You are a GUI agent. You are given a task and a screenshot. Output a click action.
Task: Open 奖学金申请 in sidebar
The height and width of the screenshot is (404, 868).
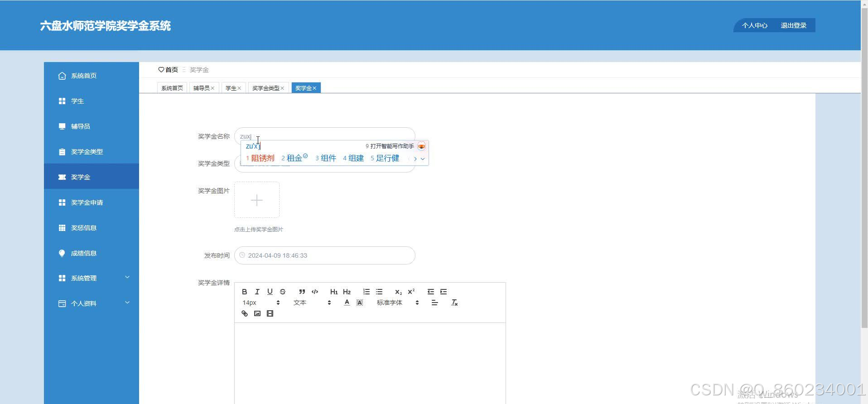(x=92, y=202)
